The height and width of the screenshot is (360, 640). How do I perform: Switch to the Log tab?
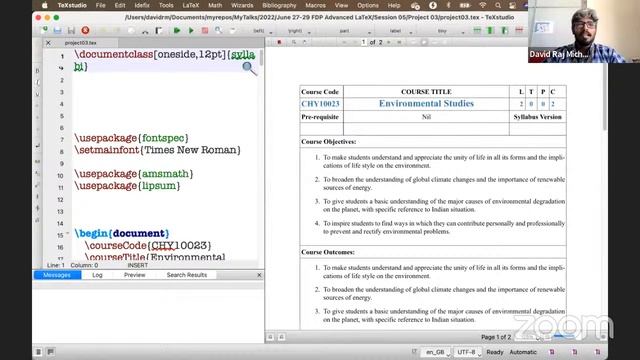click(x=97, y=275)
